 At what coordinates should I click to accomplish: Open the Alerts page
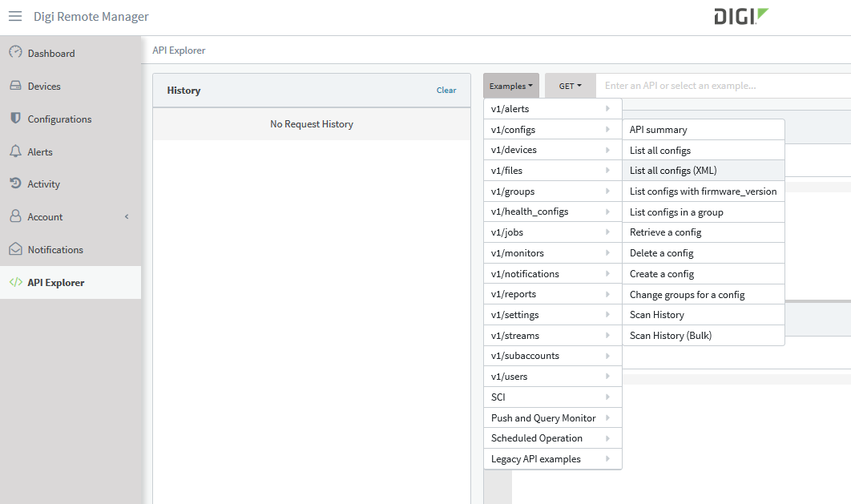click(x=71, y=152)
